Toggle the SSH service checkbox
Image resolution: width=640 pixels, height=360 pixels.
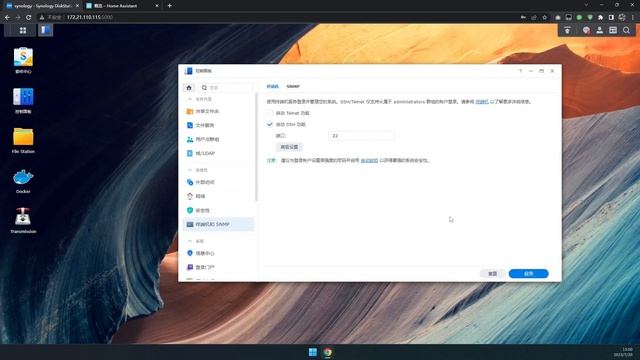270,124
